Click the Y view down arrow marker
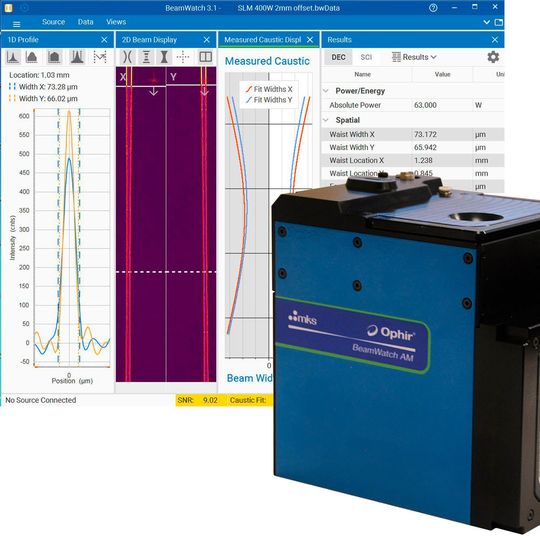The height and width of the screenshot is (539, 540). tap(204, 92)
